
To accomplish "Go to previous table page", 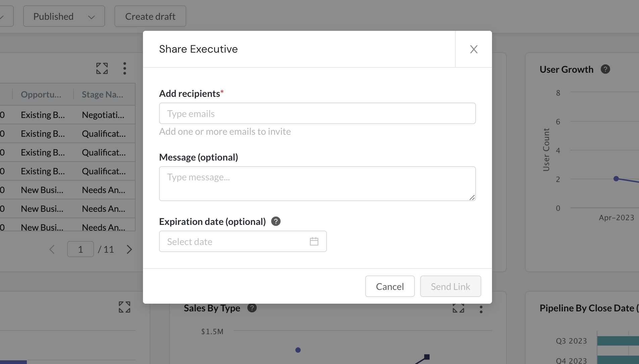I will click(x=52, y=249).
